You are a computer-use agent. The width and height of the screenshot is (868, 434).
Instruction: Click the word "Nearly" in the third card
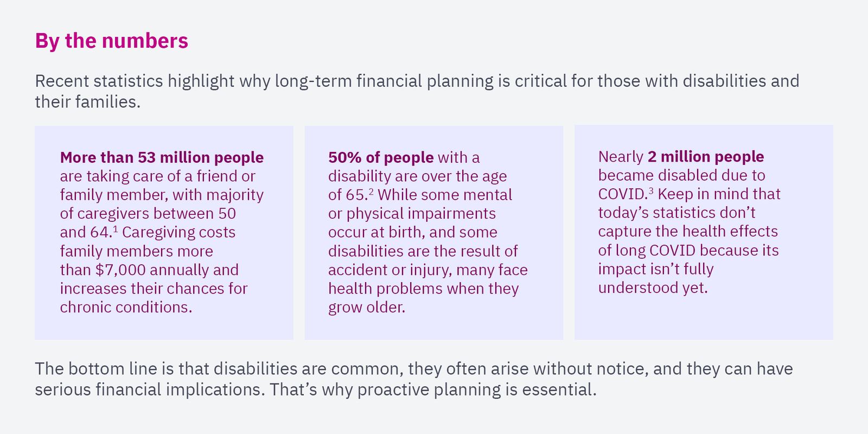click(x=621, y=157)
